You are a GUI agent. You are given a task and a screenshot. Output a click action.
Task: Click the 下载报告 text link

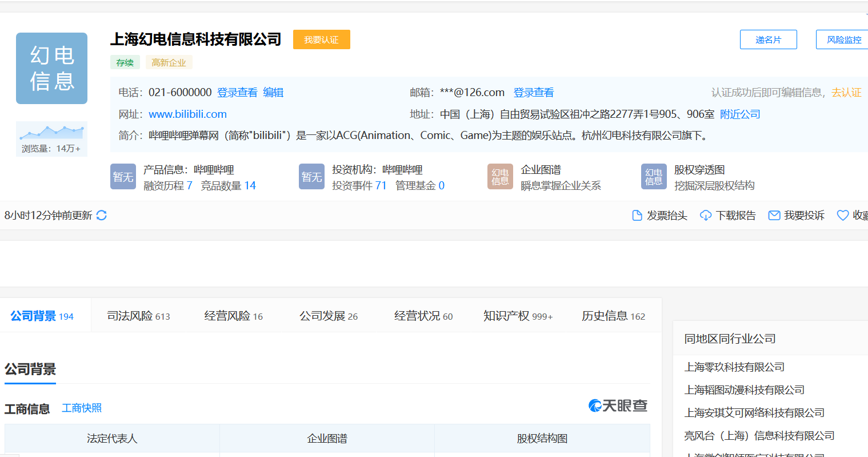coord(736,216)
